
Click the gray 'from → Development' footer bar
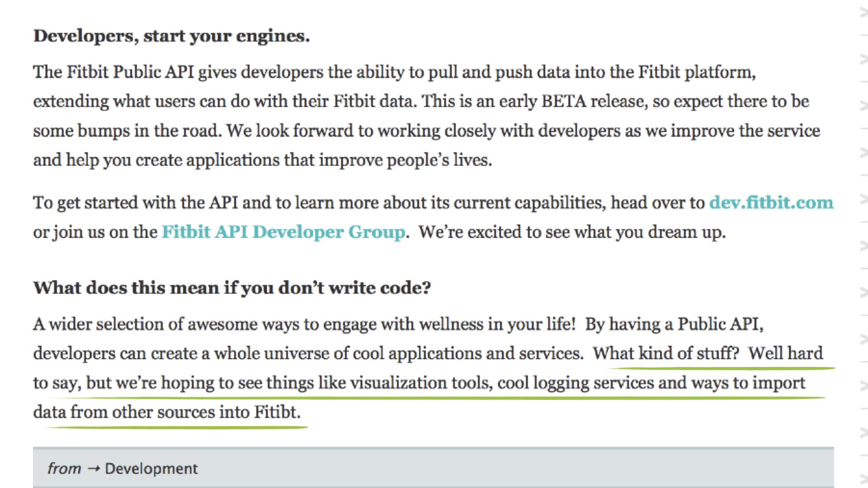pyautogui.click(x=434, y=468)
